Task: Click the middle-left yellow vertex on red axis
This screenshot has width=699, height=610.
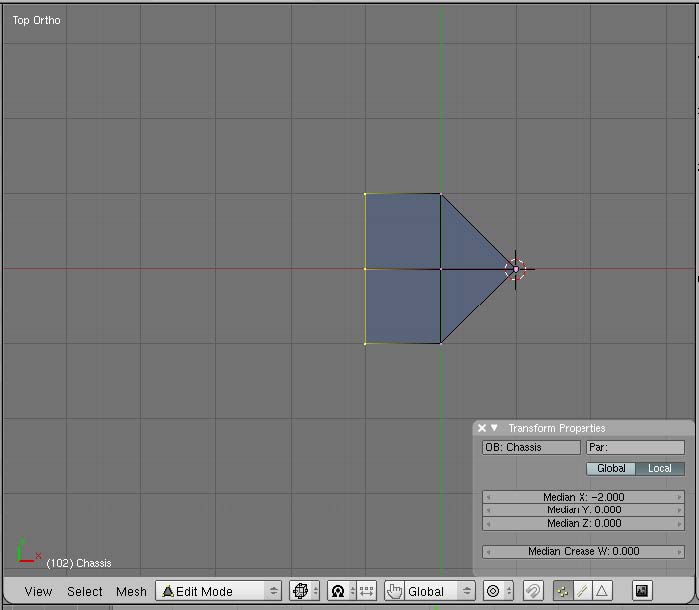Action: (365, 269)
